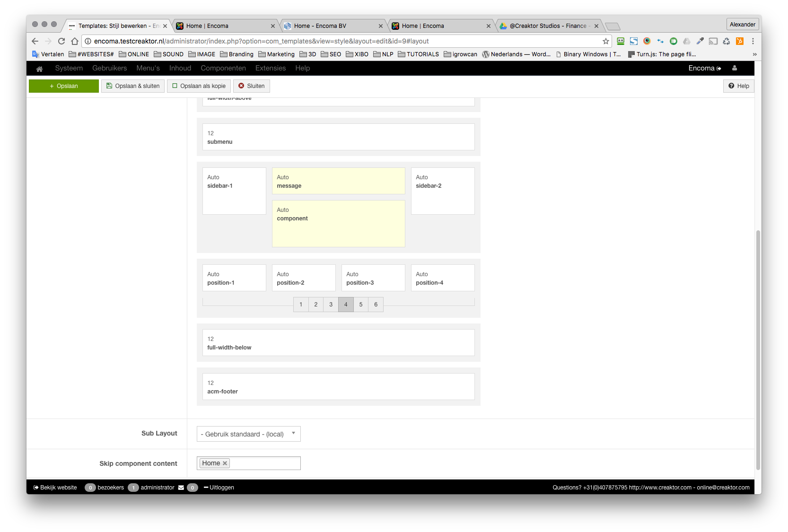This screenshot has width=788, height=532.
Task: Close the @Creaktor Studios - Finance tab
Action: coord(596,26)
